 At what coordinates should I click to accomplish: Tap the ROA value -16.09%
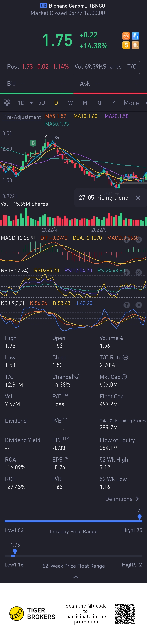pyautogui.click(x=15, y=467)
